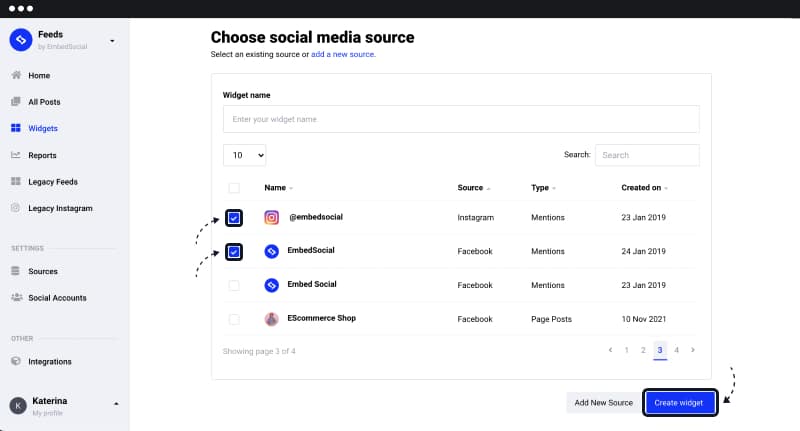Follow the 'add a new source' link
The image size is (800, 431).
click(343, 54)
